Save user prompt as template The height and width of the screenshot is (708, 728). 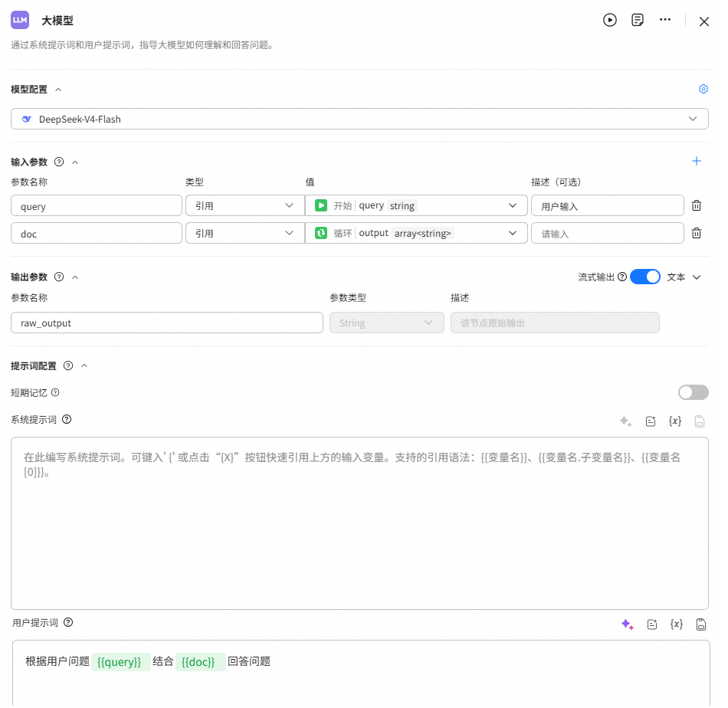[700, 624]
